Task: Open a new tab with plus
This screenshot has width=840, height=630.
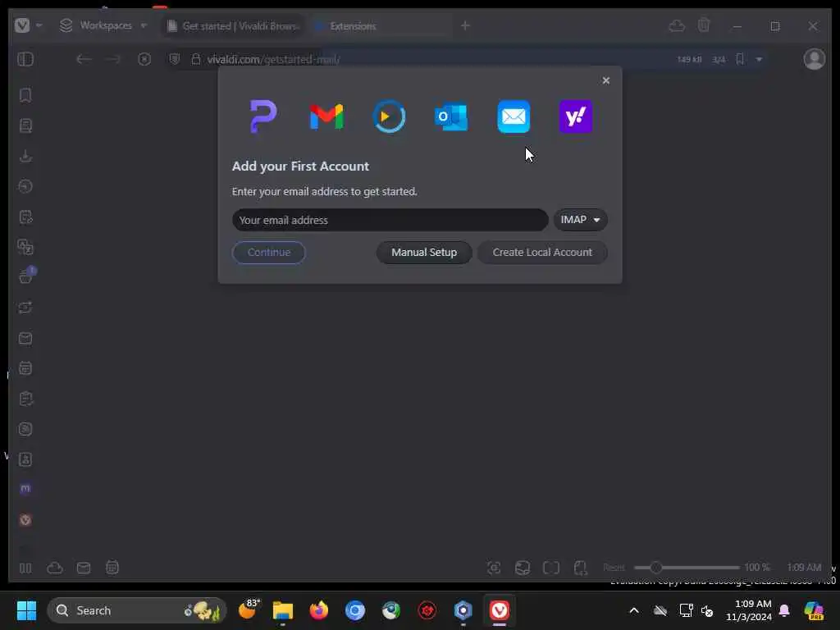Action: [465, 25]
